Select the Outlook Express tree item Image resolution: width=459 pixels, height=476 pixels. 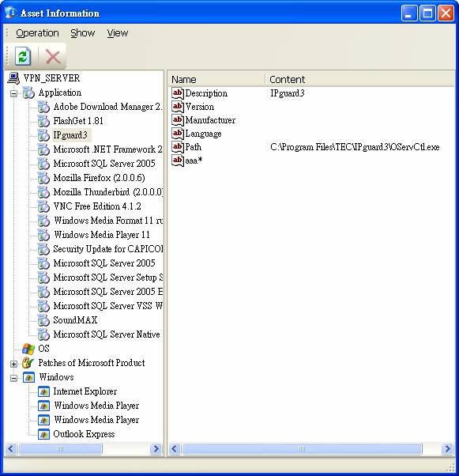84,434
